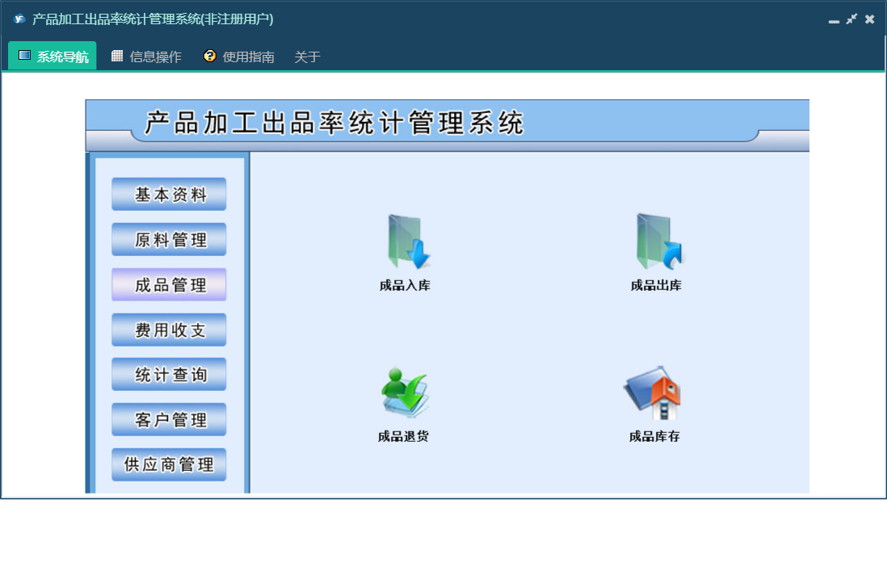Click the 成品库存 text label

654,436
